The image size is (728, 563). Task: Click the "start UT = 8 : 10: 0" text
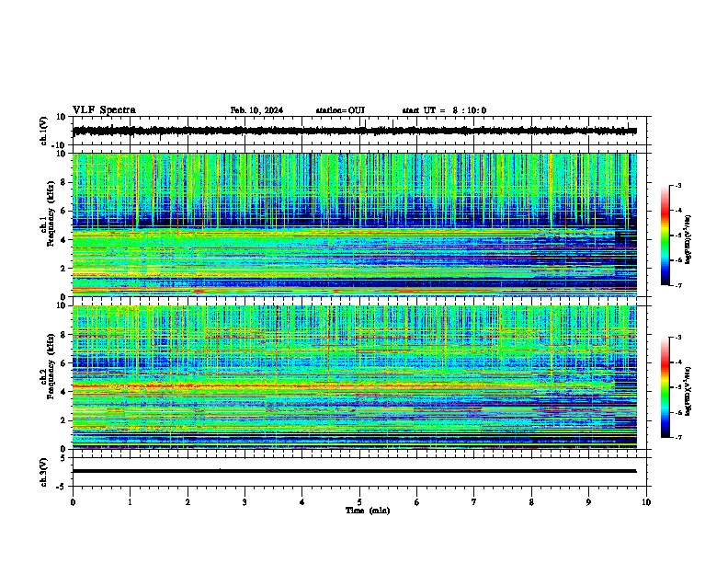tap(444, 110)
